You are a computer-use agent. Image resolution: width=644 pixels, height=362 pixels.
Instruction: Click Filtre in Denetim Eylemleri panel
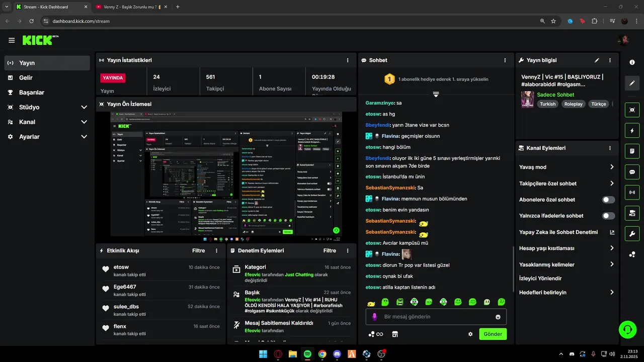pyautogui.click(x=330, y=250)
